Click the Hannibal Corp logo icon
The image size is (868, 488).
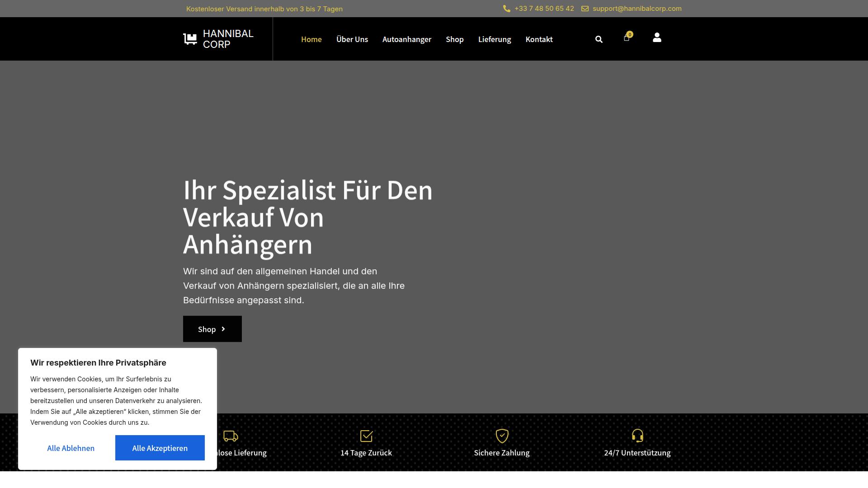point(190,39)
